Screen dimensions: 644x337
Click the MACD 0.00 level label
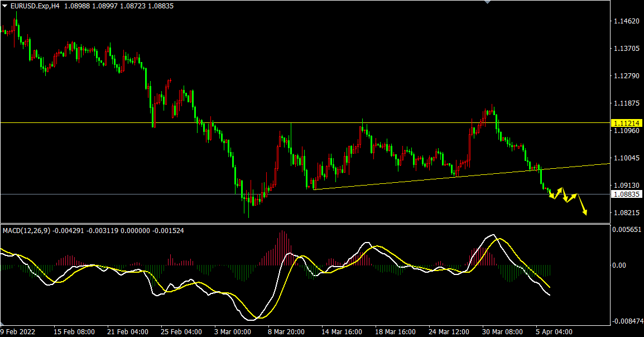point(619,265)
